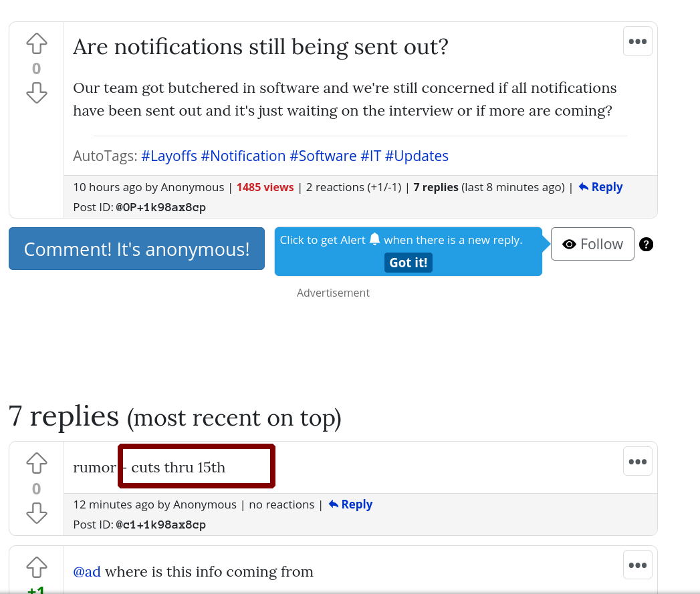Click the question mark help icon

(646, 245)
